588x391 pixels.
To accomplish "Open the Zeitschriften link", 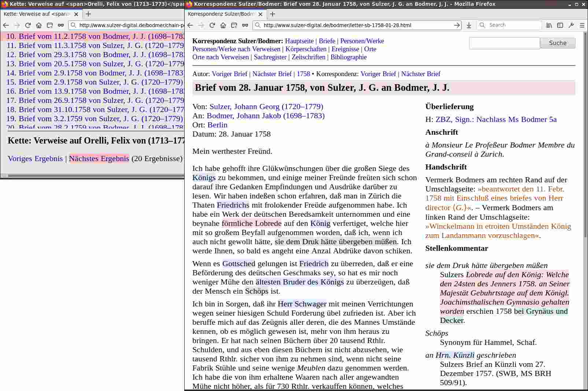I will (308, 57).
